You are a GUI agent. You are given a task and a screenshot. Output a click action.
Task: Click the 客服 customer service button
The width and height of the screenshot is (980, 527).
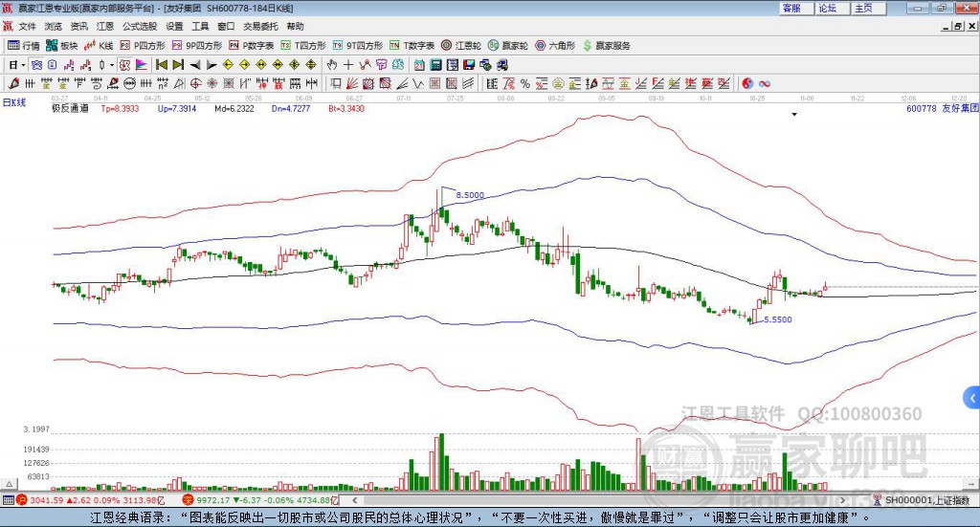(796, 8)
